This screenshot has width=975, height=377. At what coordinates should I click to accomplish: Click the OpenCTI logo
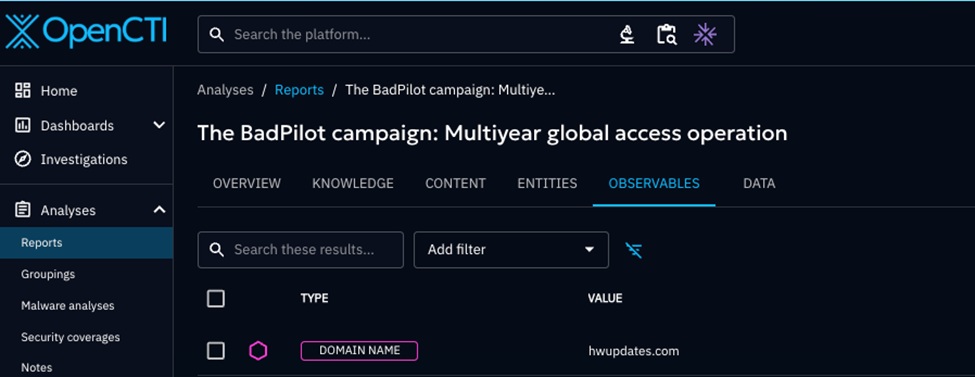86,32
